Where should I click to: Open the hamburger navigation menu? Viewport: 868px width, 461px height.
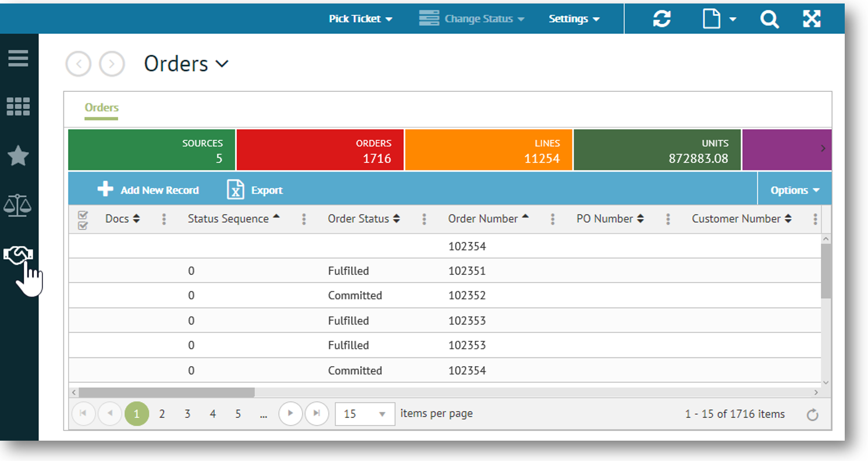click(18, 58)
